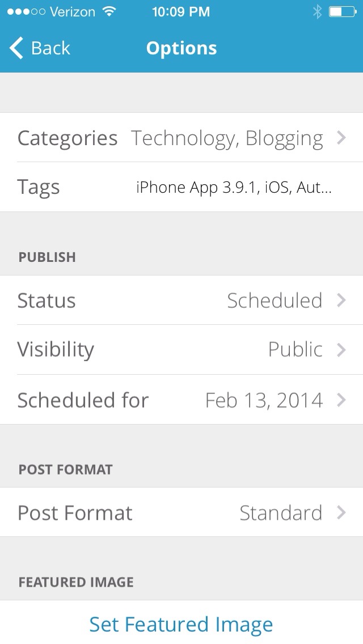Select the Categories label row

[67, 138]
